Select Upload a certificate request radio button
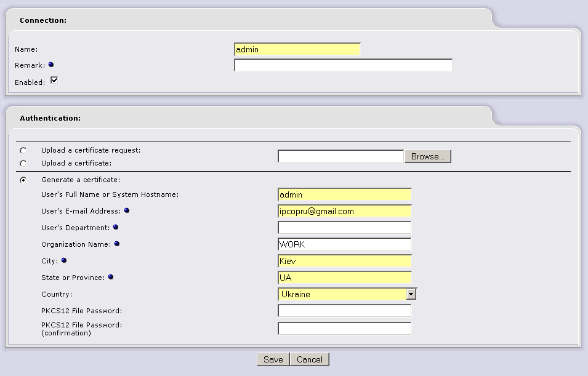The image size is (588, 376). tap(23, 150)
